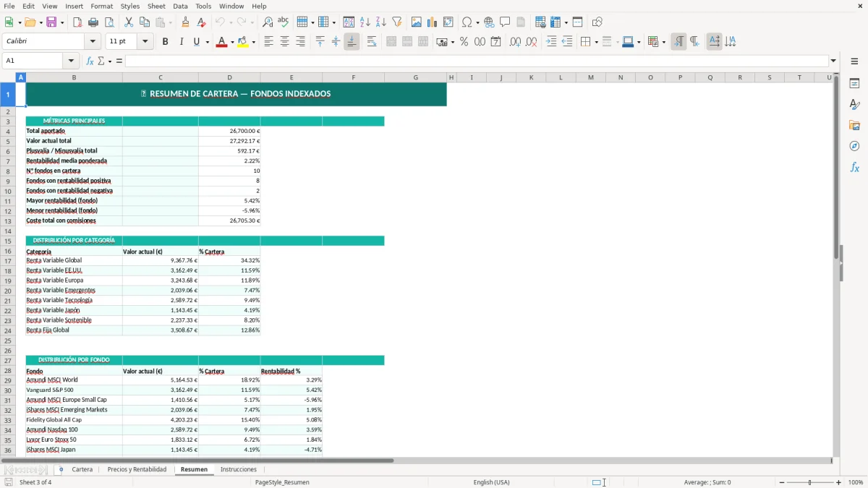Add a decimal place
Image resolution: width=868 pixels, height=488 pixels.
click(515, 42)
